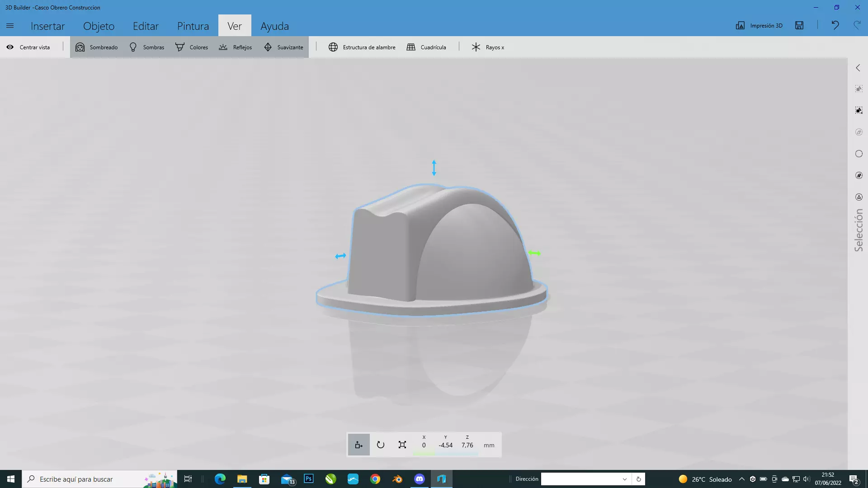The image size is (868, 488).
Task: Select the Rotate mode icon
Action: [x=380, y=445]
